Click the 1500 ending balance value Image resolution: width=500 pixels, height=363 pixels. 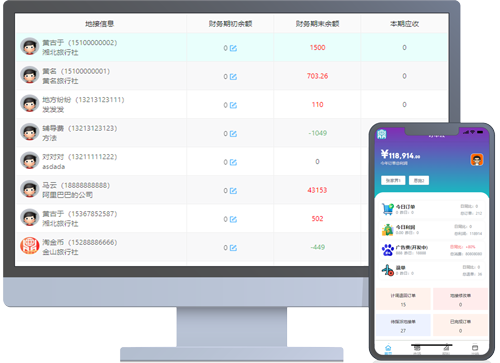tap(317, 48)
